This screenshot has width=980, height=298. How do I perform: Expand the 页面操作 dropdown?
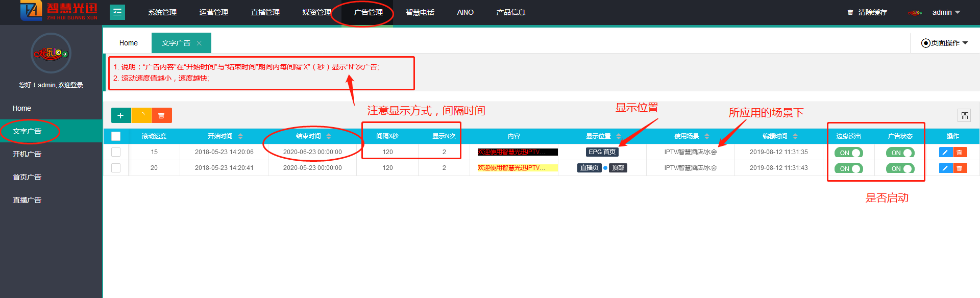(945, 43)
